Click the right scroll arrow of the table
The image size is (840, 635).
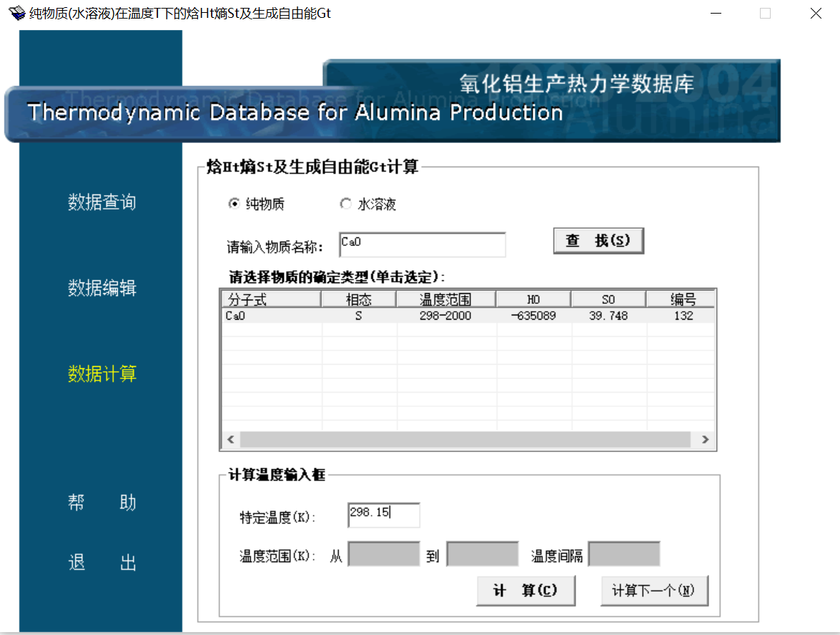pos(705,440)
